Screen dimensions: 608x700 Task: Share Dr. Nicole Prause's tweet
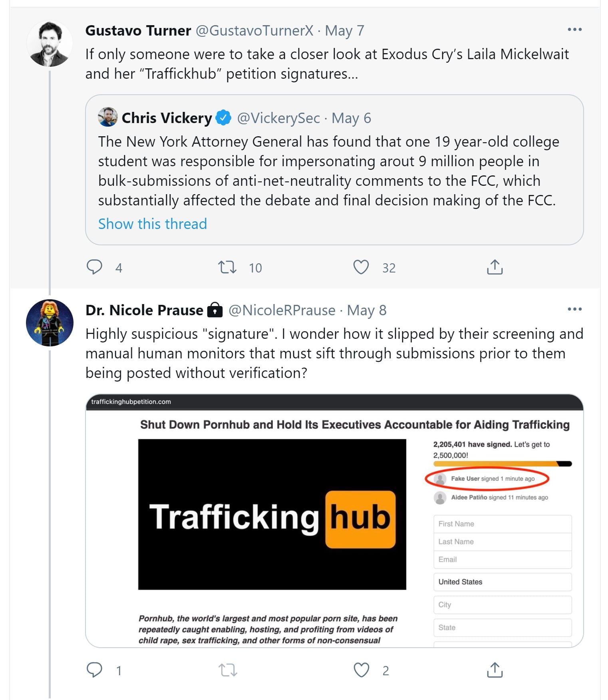tap(495, 670)
